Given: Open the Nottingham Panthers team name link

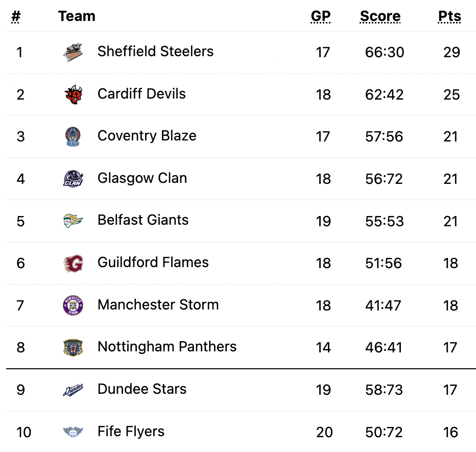Looking at the screenshot, I should coord(167,347).
